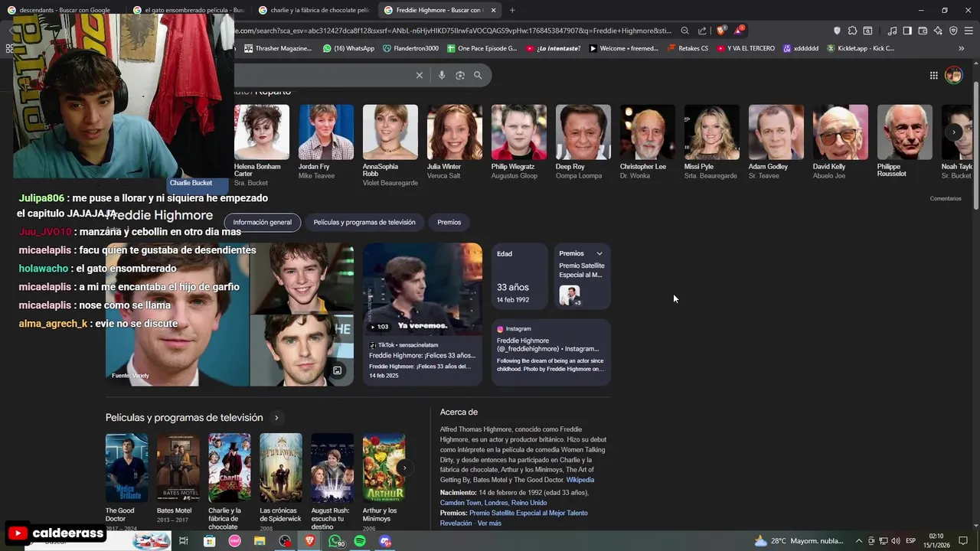Select the Premios chip
Image resolution: width=980 pixels, height=551 pixels.
[449, 222]
